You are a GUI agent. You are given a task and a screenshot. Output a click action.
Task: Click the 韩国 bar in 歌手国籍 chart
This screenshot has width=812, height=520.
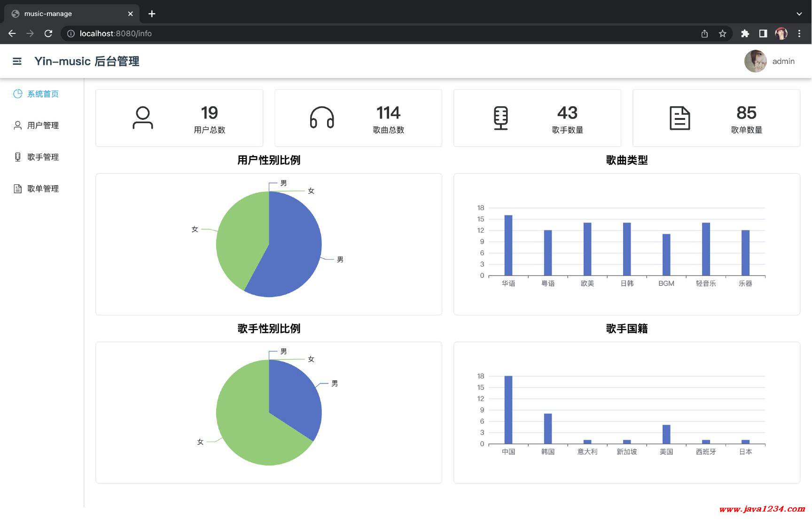(548, 428)
